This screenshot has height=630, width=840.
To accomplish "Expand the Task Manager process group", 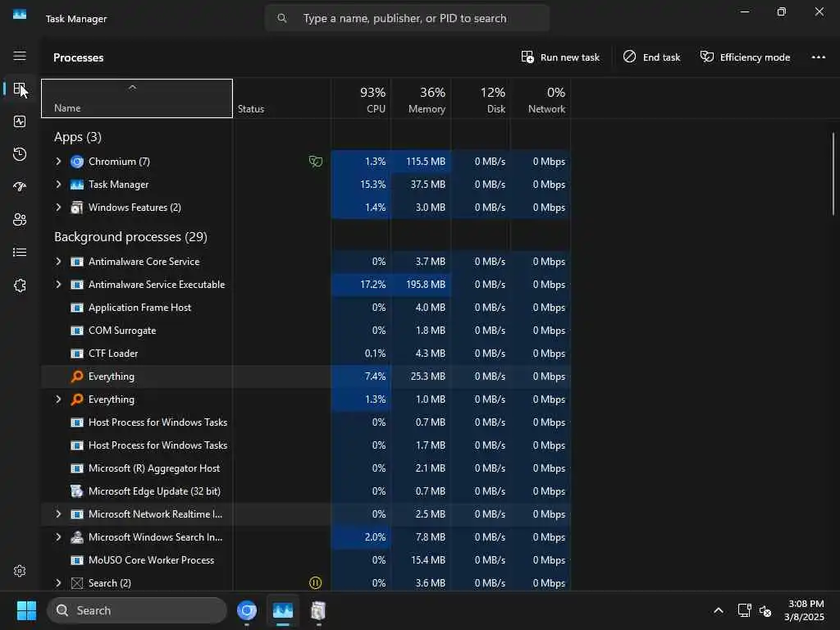I will pyautogui.click(x=58, y=185).
